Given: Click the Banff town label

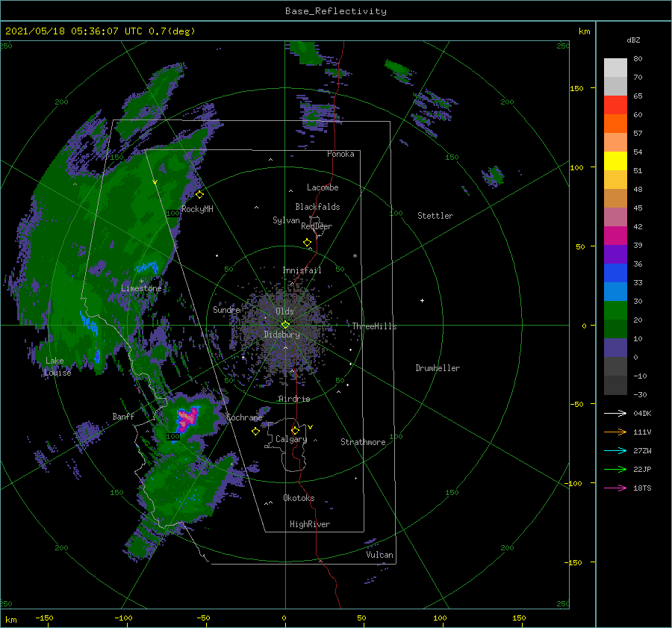Looking at the screenshot, I should point(123,416).
